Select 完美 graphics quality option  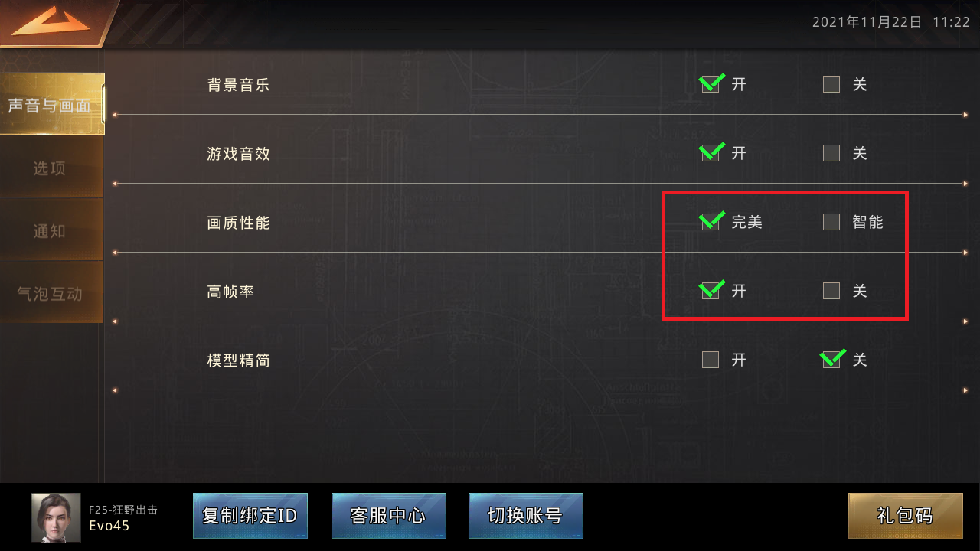point(710,222)
